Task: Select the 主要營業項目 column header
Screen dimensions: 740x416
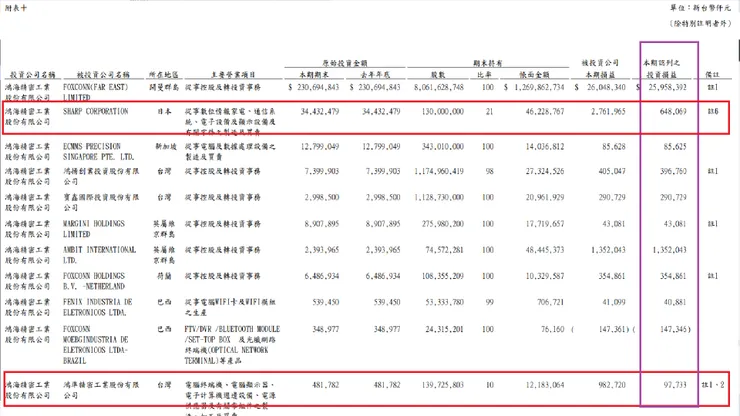Action: (x=233, y=75)
